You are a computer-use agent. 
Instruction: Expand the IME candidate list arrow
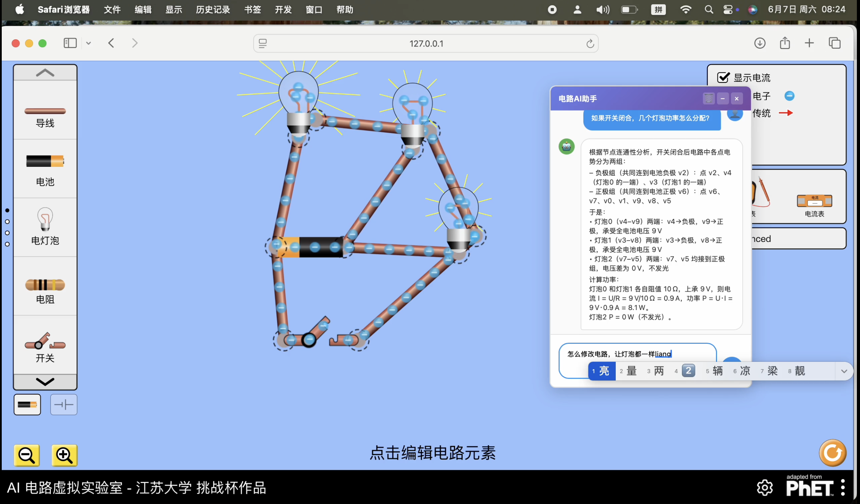click(x=844, y=371)
